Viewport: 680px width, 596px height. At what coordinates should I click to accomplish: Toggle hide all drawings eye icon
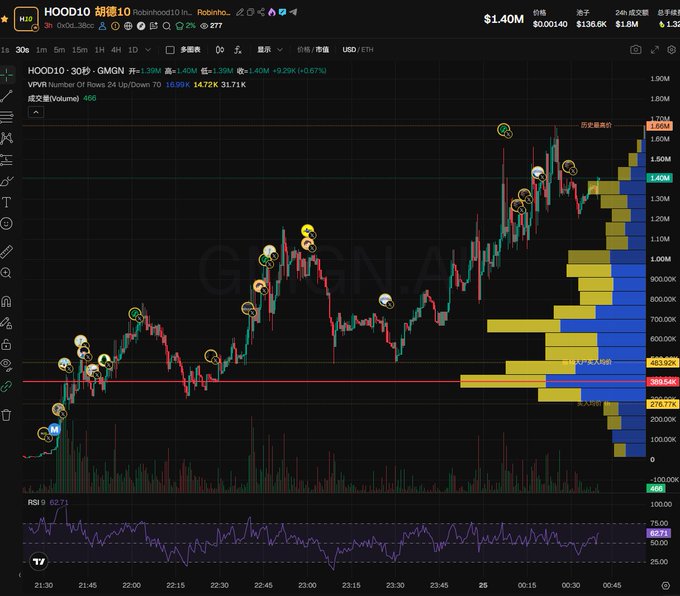coord(7,364)
